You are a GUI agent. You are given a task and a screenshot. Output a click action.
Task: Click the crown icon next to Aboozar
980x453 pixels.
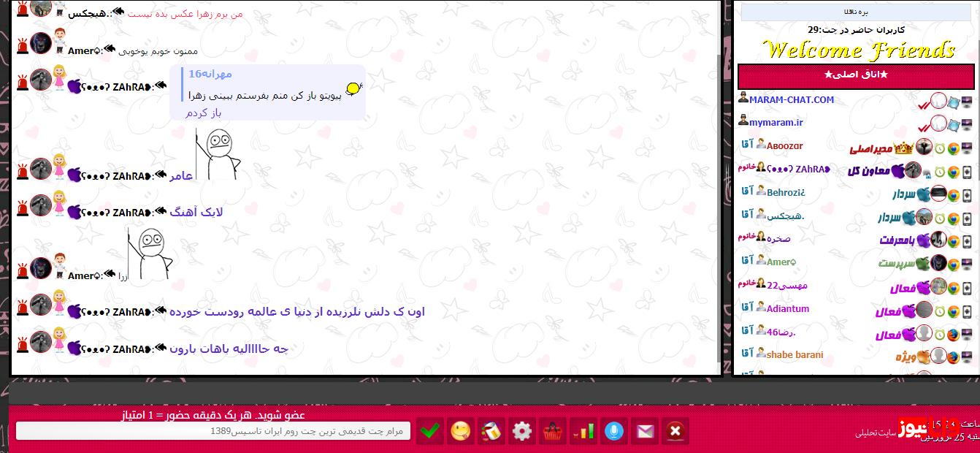[x=902, y=148]
